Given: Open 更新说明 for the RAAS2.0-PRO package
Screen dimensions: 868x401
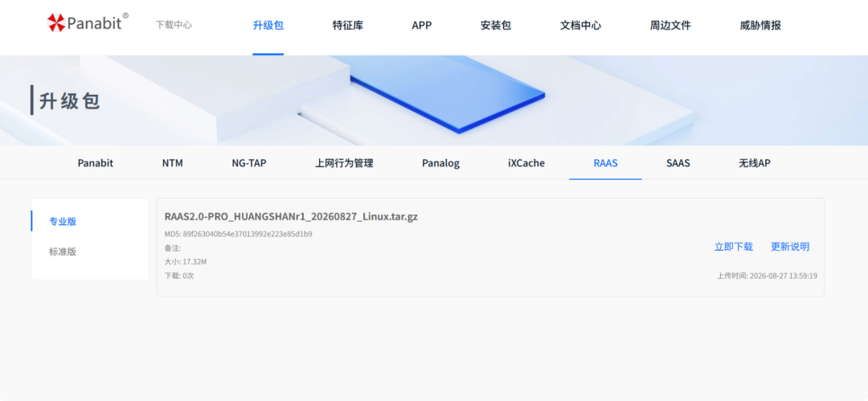Looking at the screenshot, I should [790, 247].
